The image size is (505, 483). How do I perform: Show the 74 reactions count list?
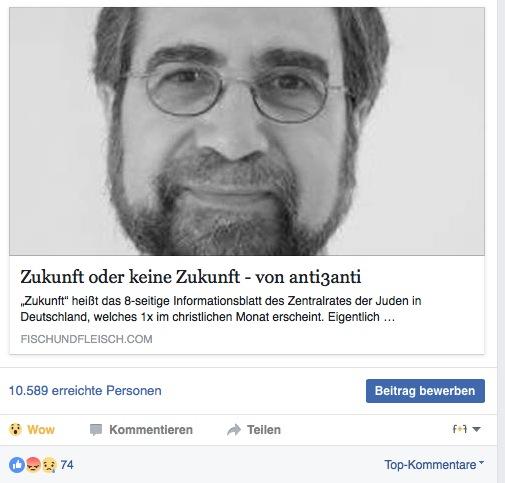point(67,465)
